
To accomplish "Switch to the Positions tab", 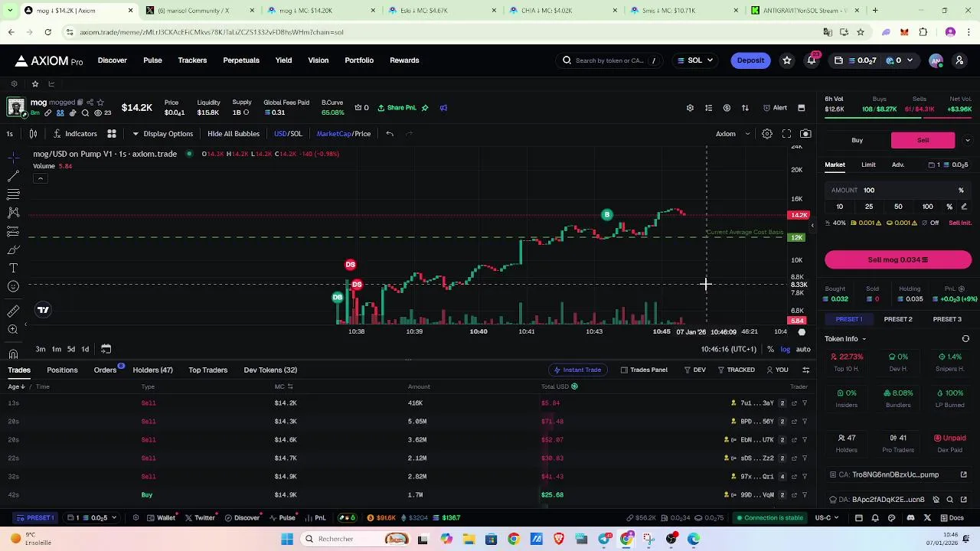I will point(62,370).
